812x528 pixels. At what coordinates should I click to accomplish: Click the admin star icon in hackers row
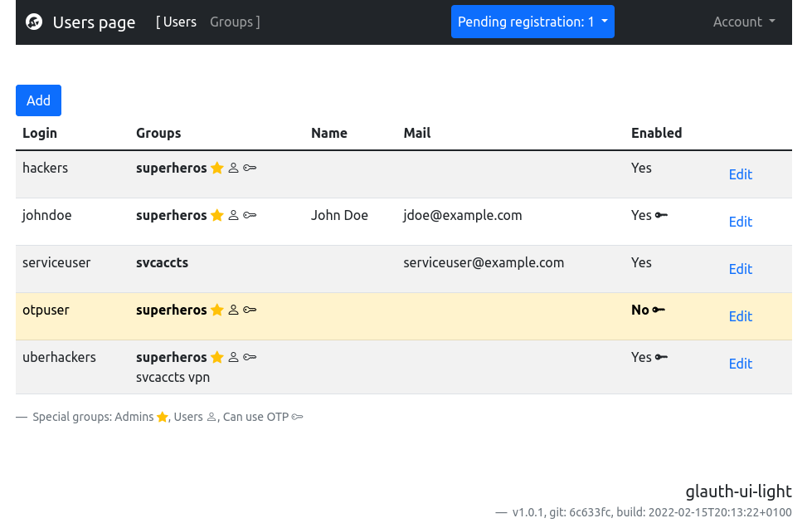point(217,169)
